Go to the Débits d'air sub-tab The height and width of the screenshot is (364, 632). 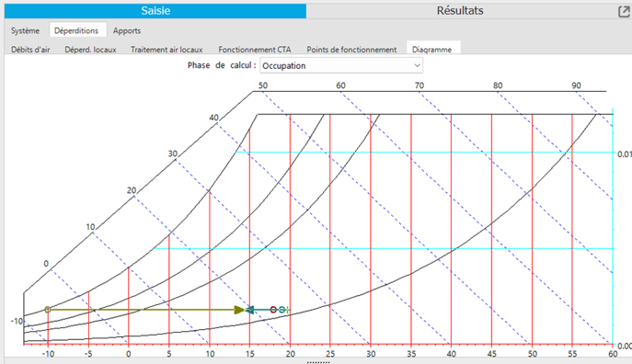click(30, 50)
